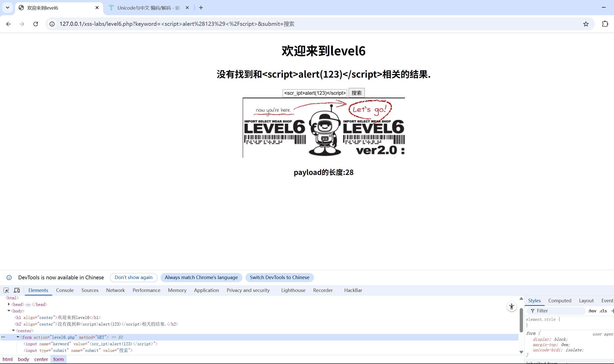Click the site info icon beside the URL
The width and height of the screenshot is (614, 364).
pyautogui.click(x=52, y=24)
